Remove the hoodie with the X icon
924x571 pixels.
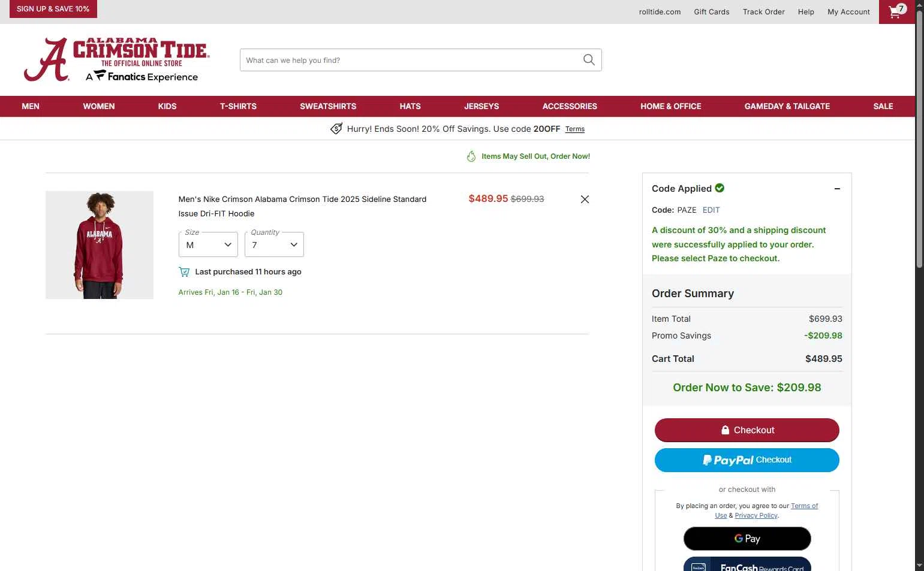click(585, 200)
